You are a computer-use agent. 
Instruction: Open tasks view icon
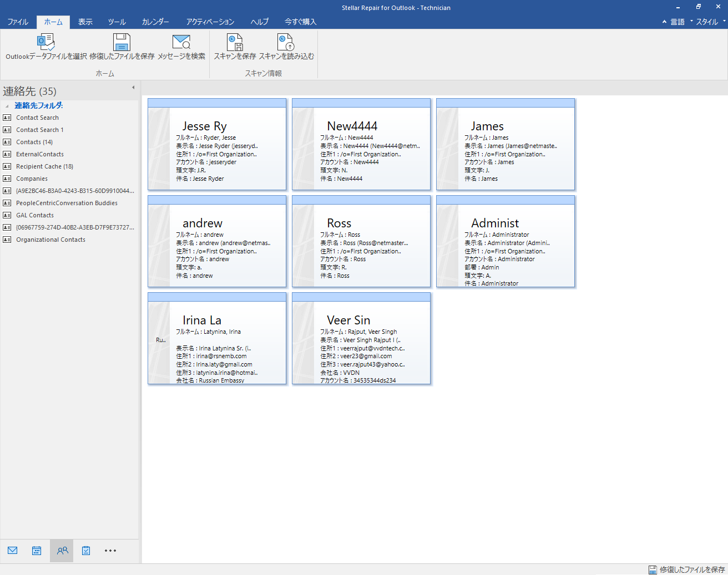click(x=86, y=551)
